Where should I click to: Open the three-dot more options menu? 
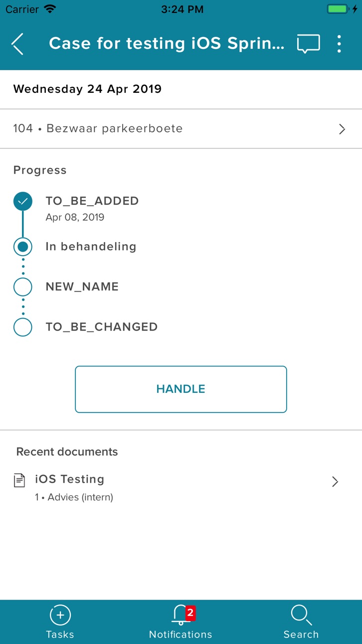tap(339, 44)
